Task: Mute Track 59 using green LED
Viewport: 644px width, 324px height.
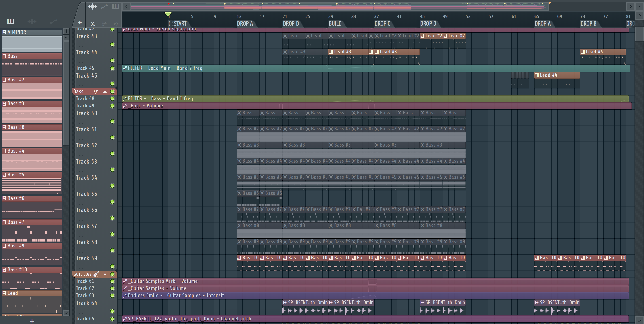Action: 112,266
